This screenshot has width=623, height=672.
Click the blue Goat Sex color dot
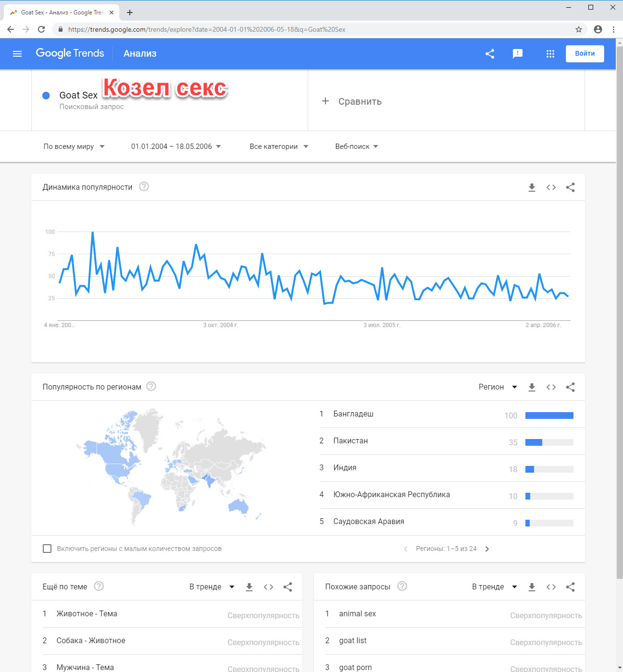click(46, 96)
